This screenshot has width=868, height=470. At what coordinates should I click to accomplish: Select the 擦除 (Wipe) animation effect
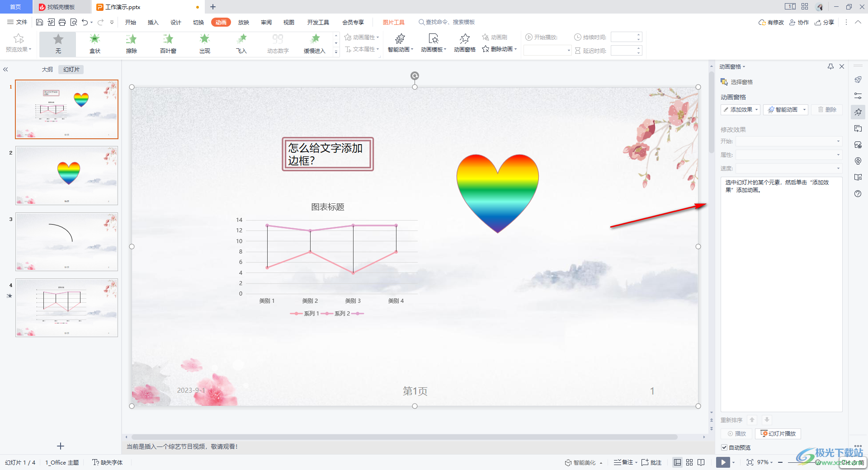132,44
